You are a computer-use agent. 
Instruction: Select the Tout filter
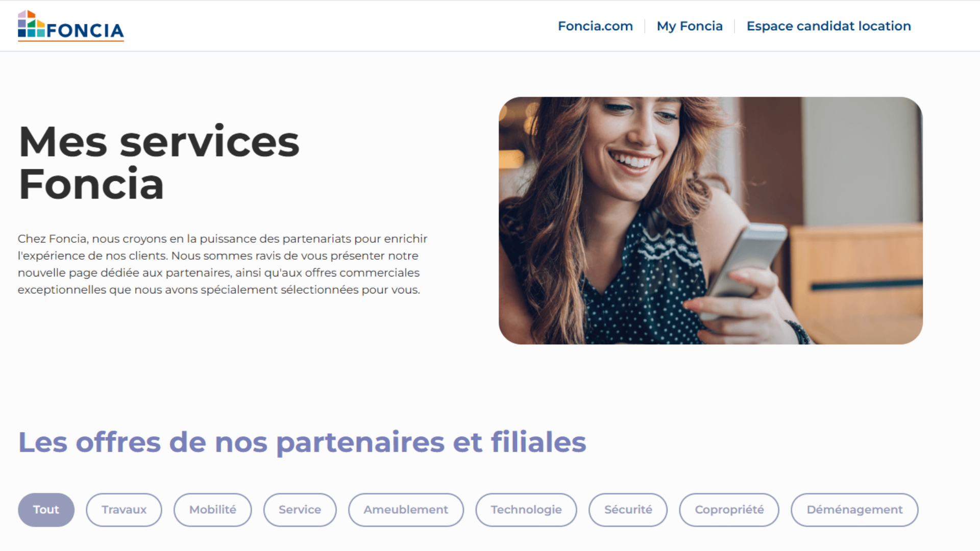[x=46, y=510]
